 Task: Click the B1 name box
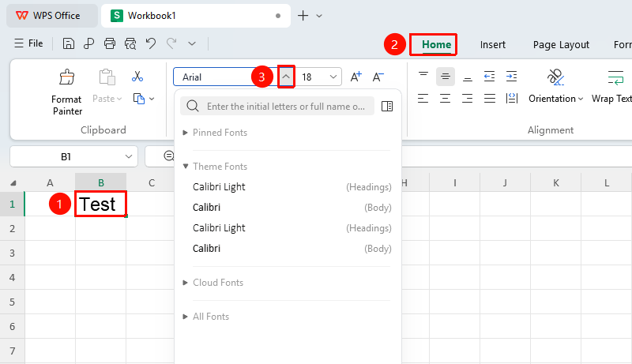(x=66, y=156)
